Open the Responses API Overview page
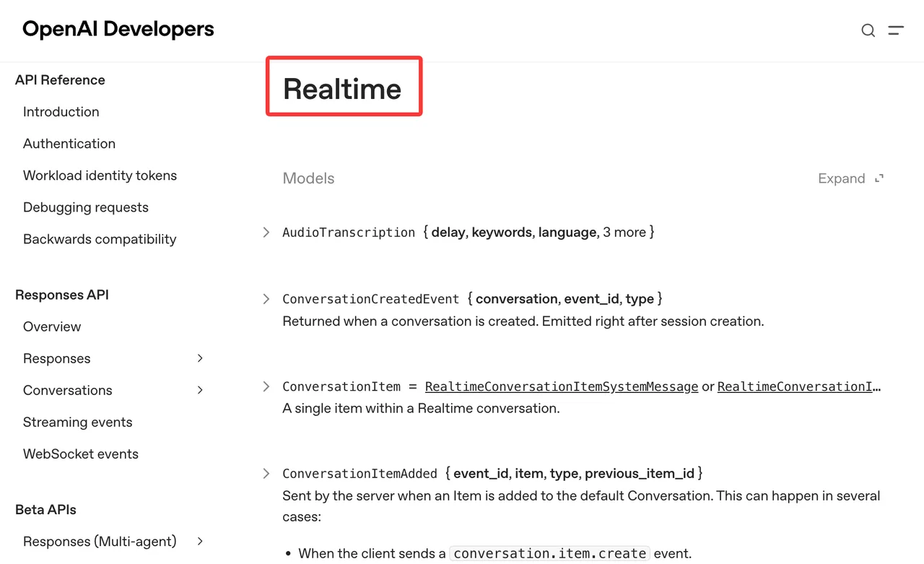Viewport: 924px width, 564px height. point(52,326)
